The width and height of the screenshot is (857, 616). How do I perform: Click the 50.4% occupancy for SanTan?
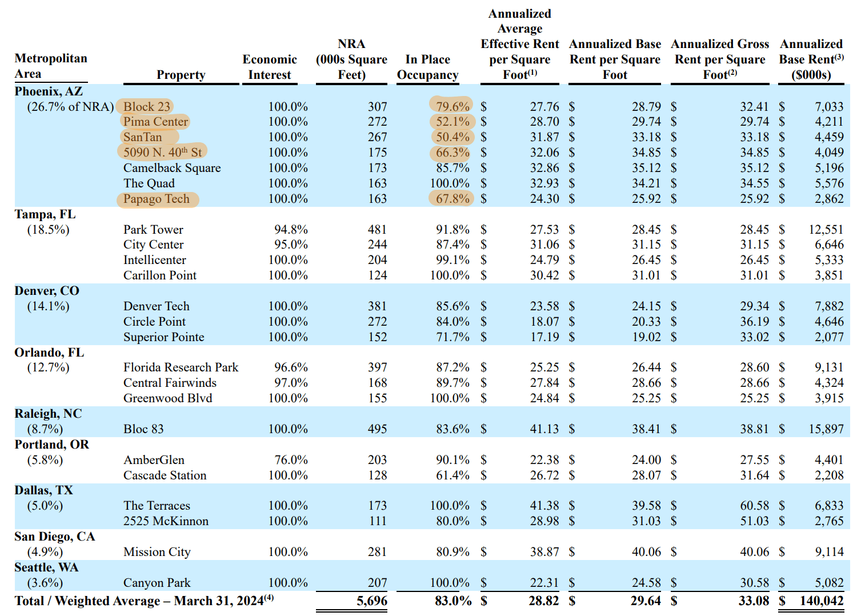coord(452,137)
